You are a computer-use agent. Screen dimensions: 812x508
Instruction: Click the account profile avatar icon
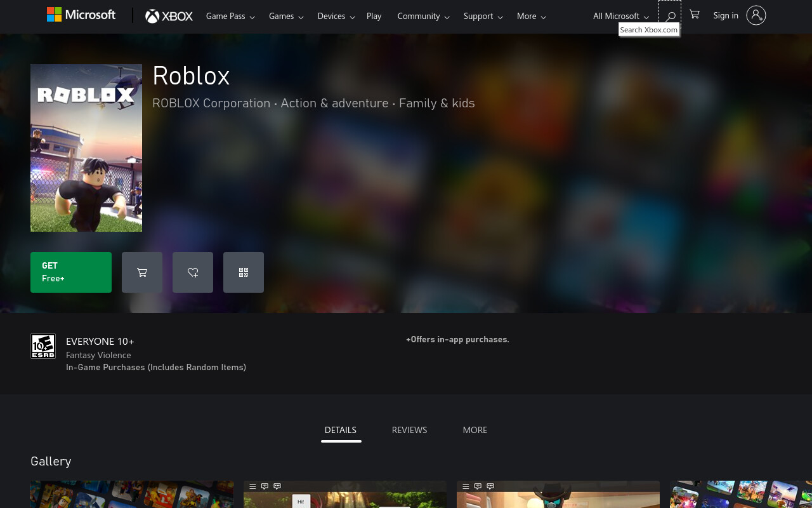click(756, 15)
